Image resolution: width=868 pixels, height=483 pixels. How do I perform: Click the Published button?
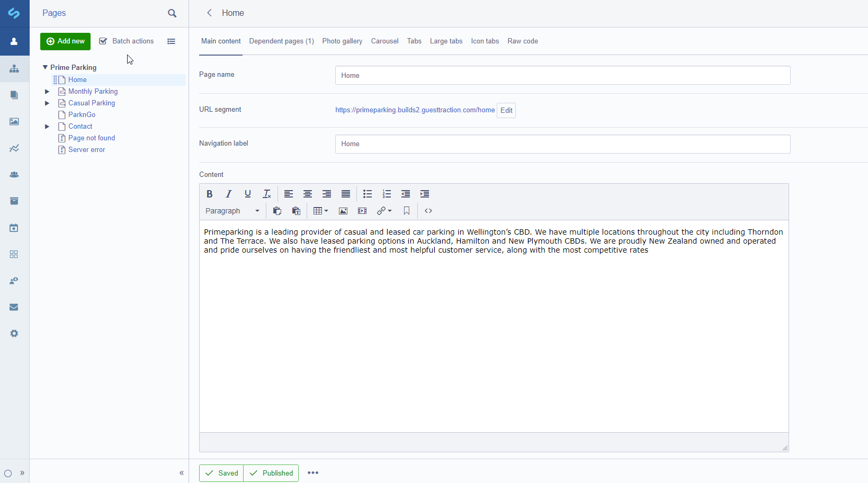tap(271, 473)
